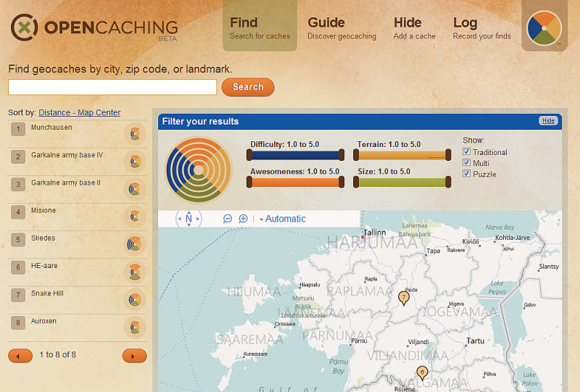Click the Difficulty slider right handle

click(341, 154)
